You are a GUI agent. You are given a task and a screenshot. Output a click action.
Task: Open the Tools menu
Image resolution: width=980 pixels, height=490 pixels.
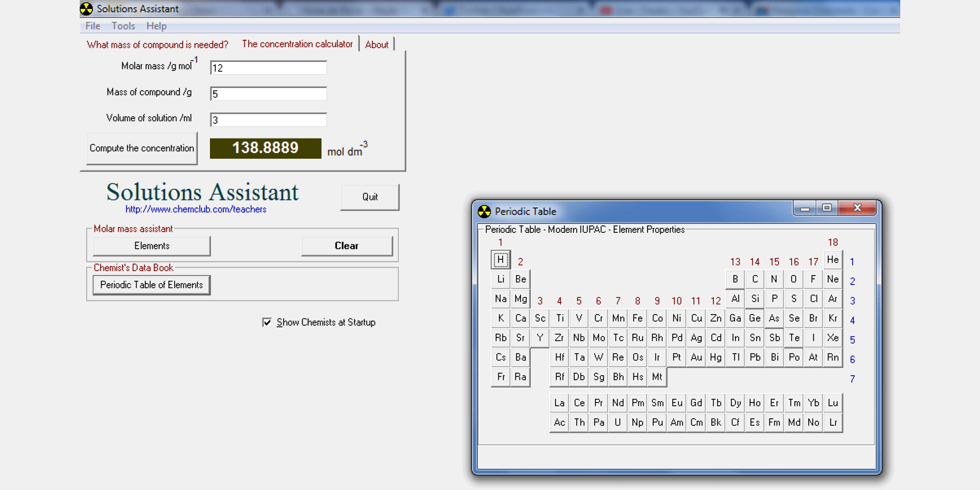(123, 26)
